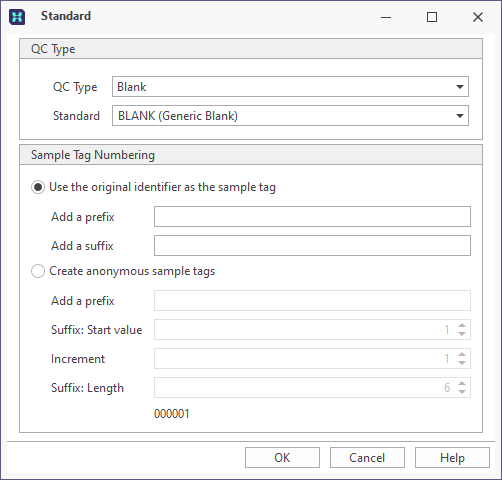Image resolution: width=502 pixels, height=480 pixels.
Task: Close the Standard dialog window
Action: pyautogui.click(x=478, y=17)
